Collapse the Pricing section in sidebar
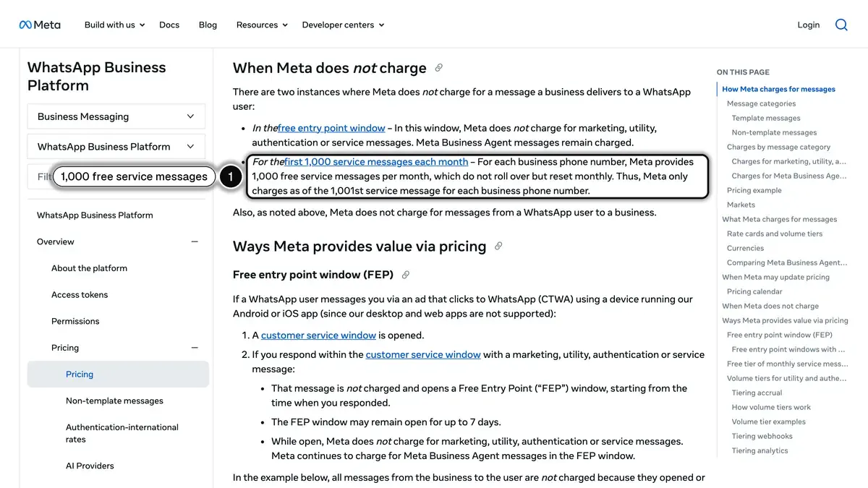The image size is (868, 488). [x=195, y=348]
